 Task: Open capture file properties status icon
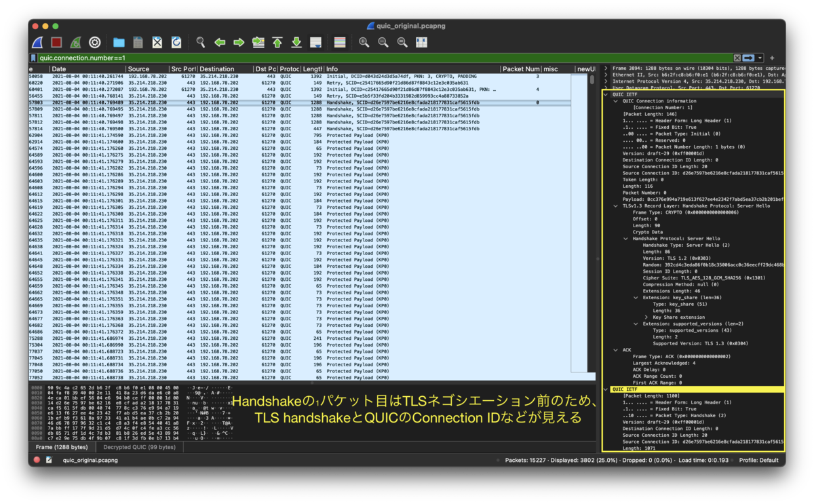coord(49,460)
